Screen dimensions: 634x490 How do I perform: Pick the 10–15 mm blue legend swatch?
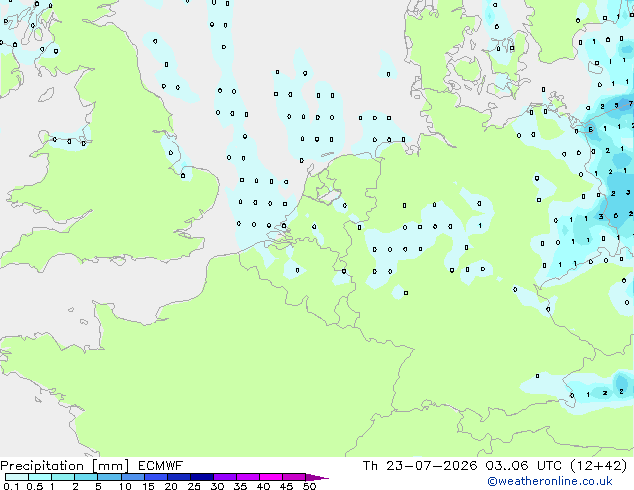pyautogui.click(x=133, y=477)
